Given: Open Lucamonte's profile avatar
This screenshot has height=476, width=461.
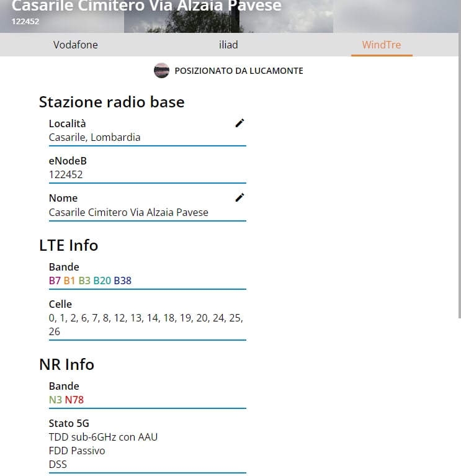Looking at the screenshot, I should (161, 70).
